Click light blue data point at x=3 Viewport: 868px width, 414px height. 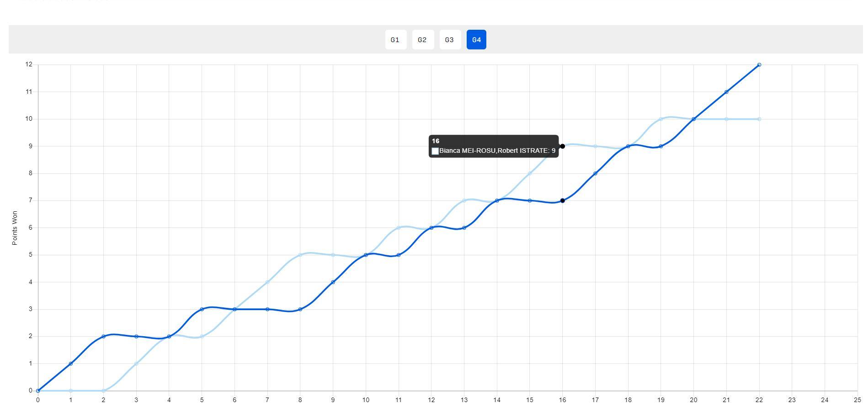[136, 364]
